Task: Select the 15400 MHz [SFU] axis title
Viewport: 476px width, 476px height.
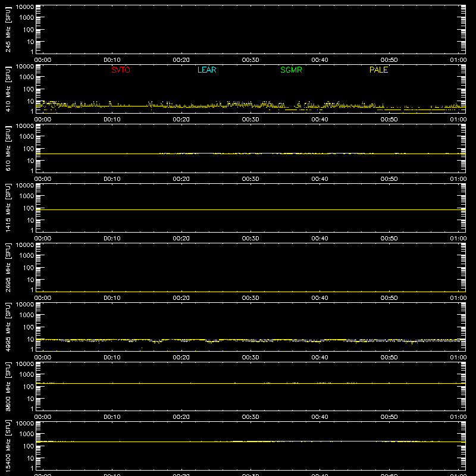Action: click(x=8, y=446)
